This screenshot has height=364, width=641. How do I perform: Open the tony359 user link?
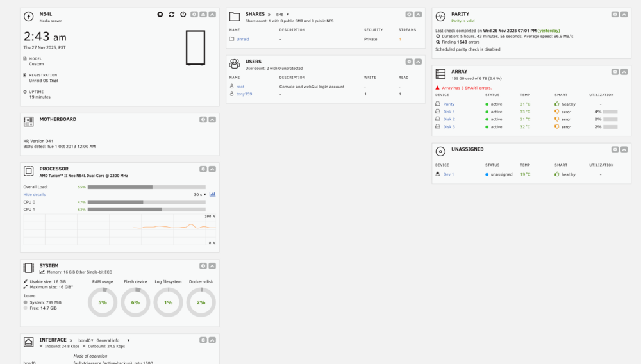(x=244, y=94)
